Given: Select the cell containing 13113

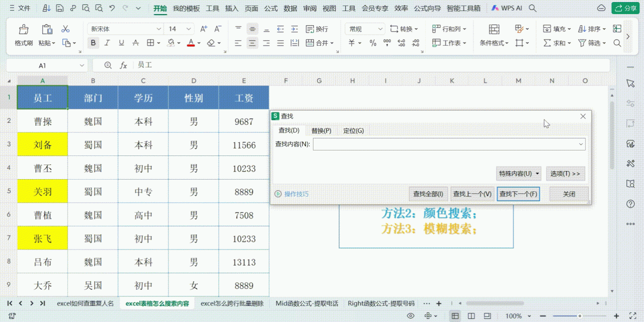Looking at the screenshot, I should click(x=244, y=262).
